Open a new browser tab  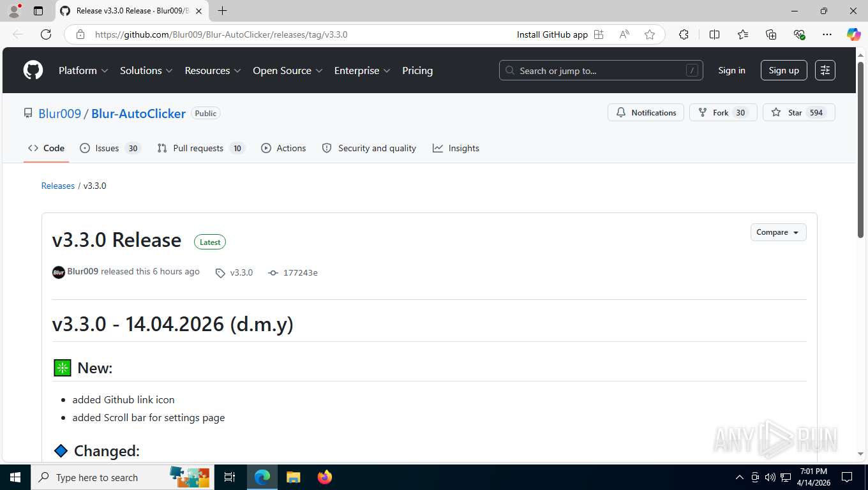click(x=222, y=11)
